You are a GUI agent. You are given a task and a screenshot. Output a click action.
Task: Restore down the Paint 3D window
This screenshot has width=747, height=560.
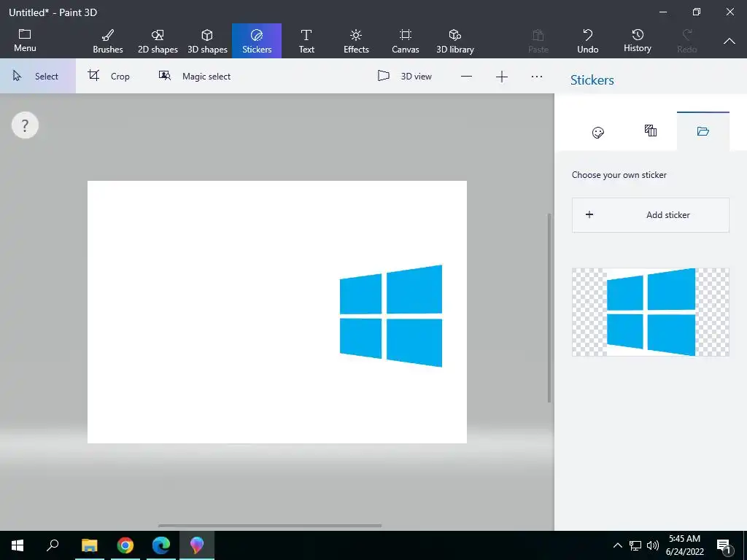pos(697,12)
